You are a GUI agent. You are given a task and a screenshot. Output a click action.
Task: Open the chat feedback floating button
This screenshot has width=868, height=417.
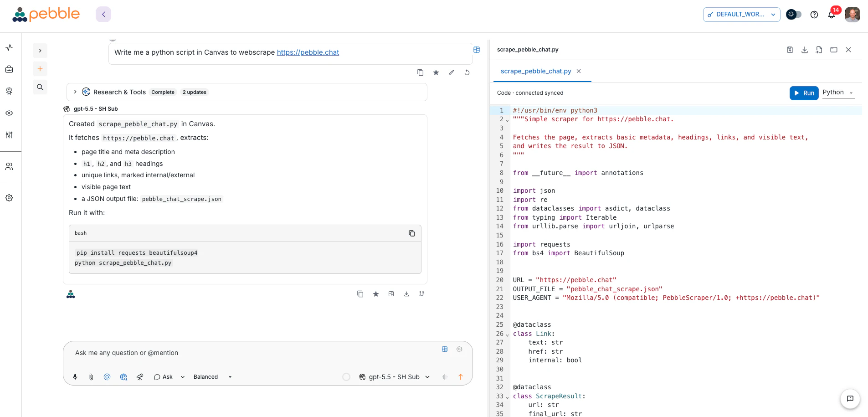[x=850, y=399]
